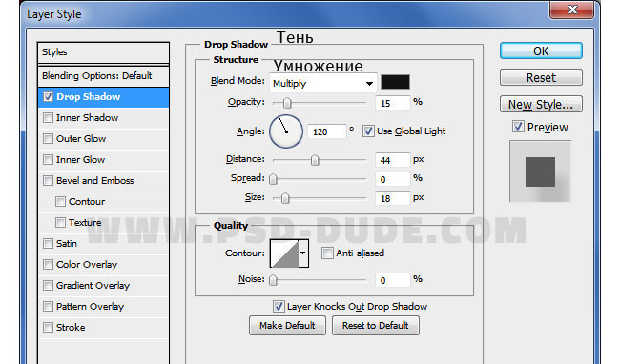Expand the Contour picker arrow
The height and width of the screenshot is (364, 620).
click(x=303, y=253)
